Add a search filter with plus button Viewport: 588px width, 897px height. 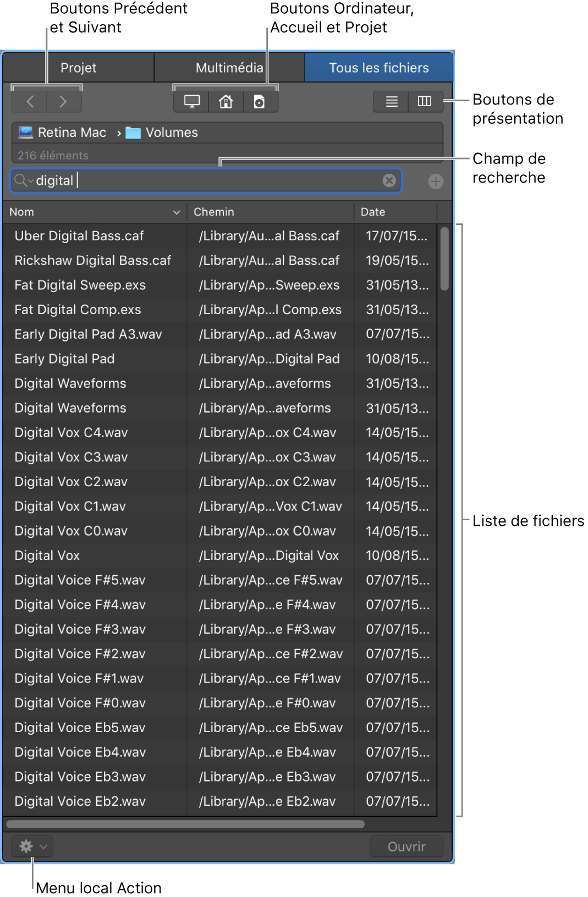pyautogui.click(x=436, y=181)
